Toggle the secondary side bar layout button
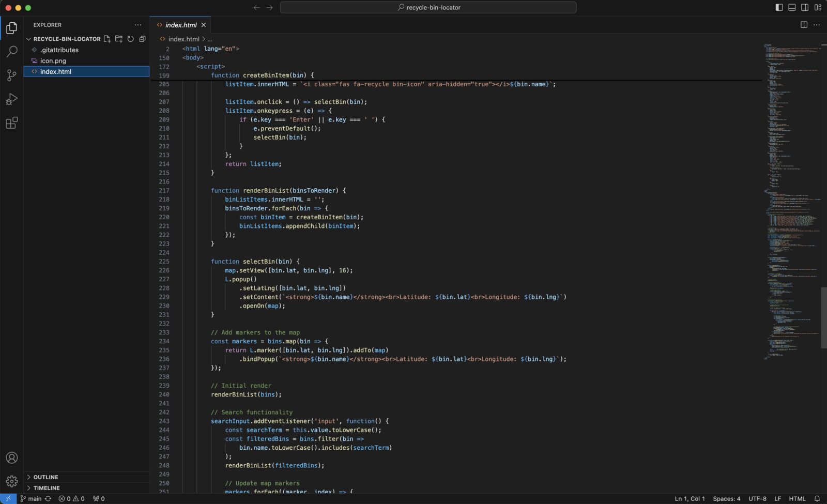This screenshot has width=827, height=504. 805,7
